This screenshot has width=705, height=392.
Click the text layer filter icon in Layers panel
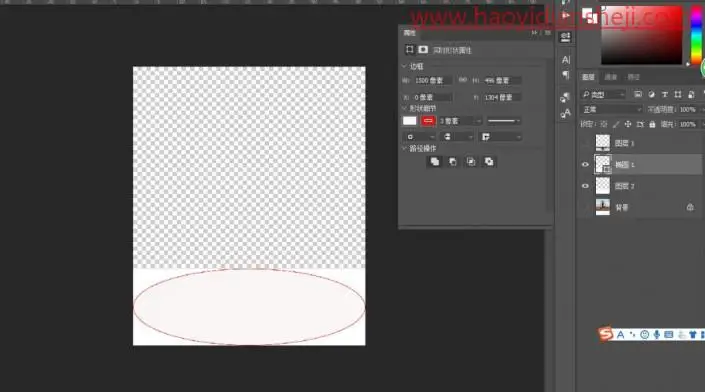pyautogui.click(x=665, y=94)
